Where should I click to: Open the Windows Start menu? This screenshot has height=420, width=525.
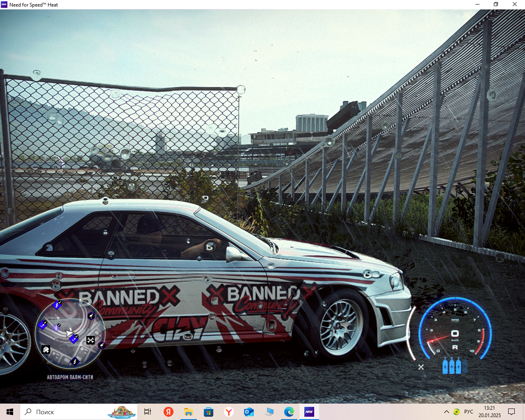coord(10,412)
